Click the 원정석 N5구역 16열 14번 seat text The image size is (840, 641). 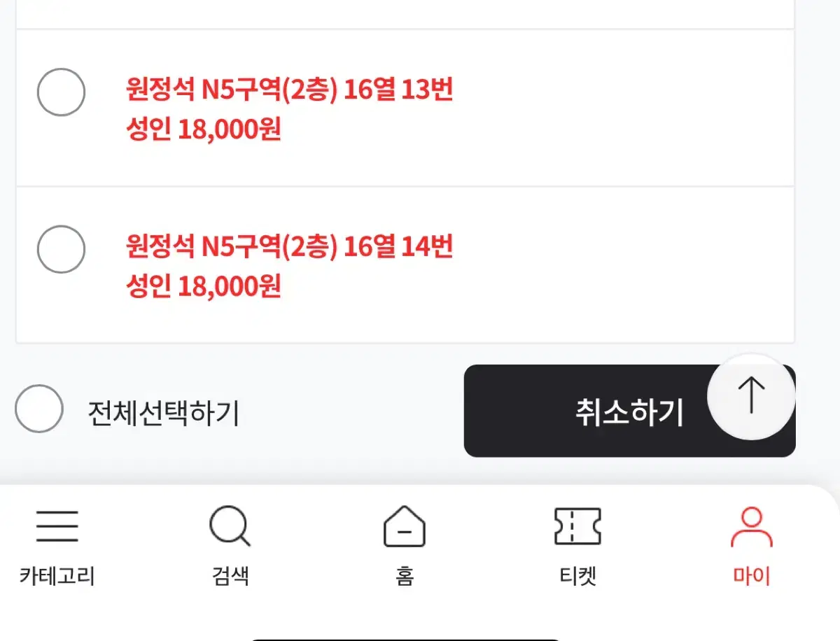290,246
